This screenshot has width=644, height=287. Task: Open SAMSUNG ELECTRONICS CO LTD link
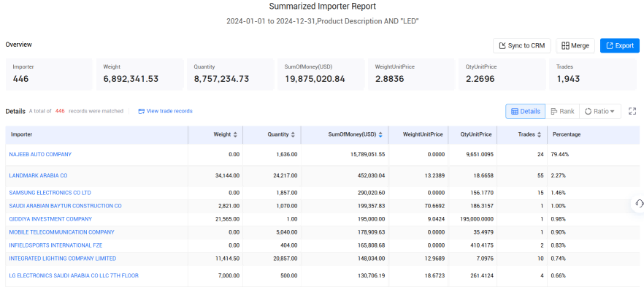click(x=50, y=193)
